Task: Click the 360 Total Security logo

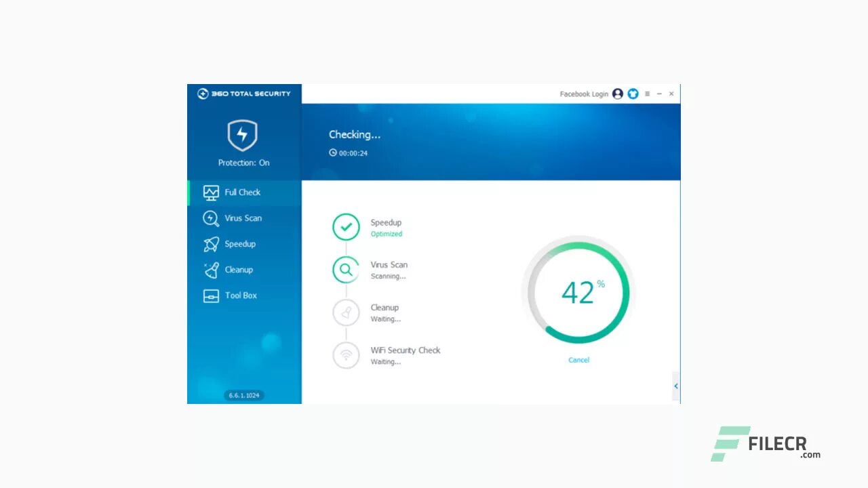Action: coord(244,94)
